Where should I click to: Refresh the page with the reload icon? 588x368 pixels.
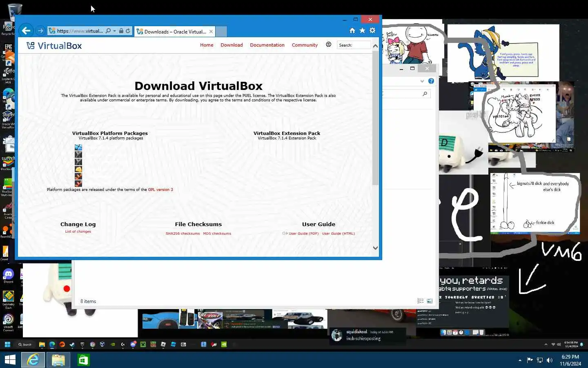(x=128, y=31)
